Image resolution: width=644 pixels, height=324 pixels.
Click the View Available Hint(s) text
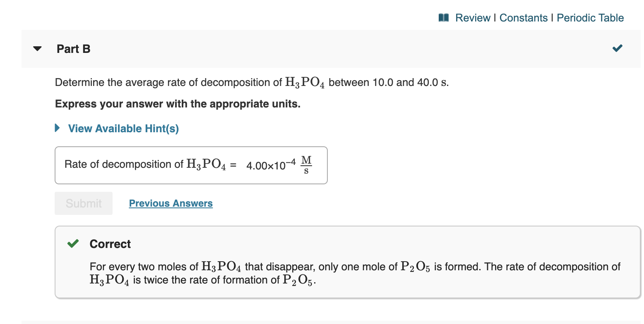click(123, 128)
